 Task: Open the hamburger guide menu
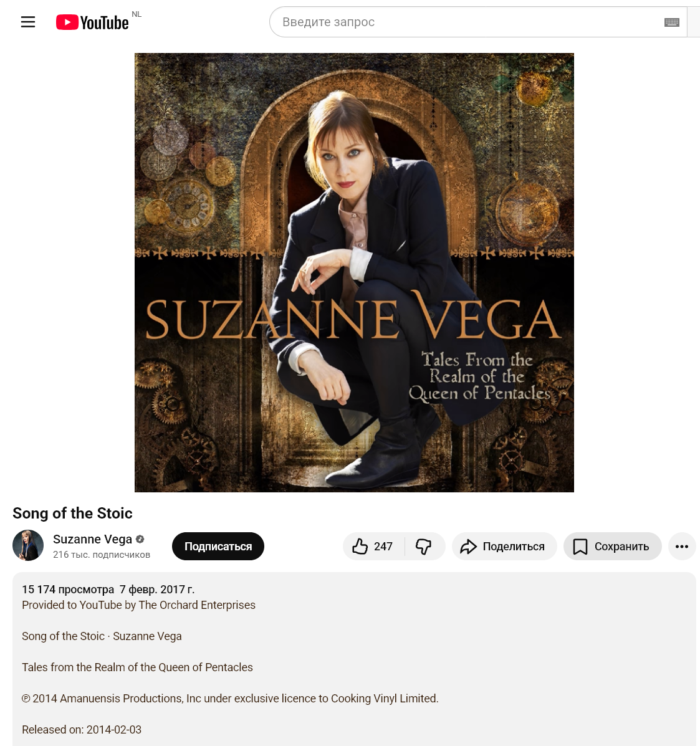pyautogui.click(x=28, y=22)
